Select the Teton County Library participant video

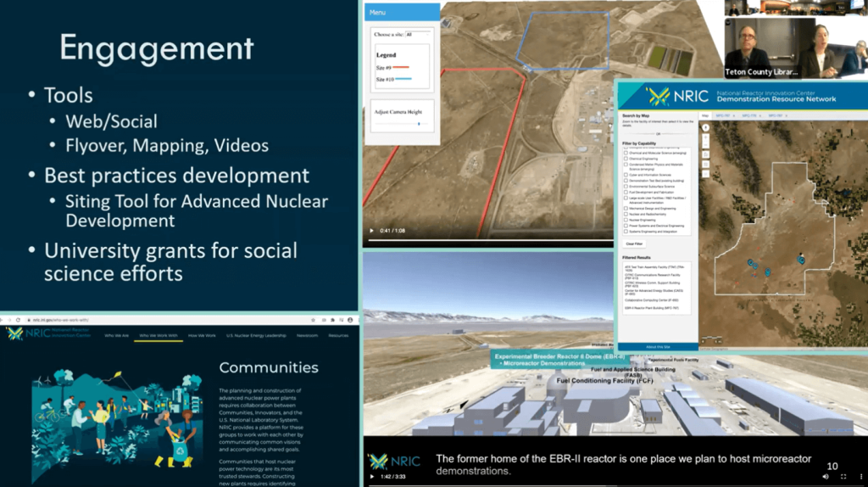[x=797, y=48]
